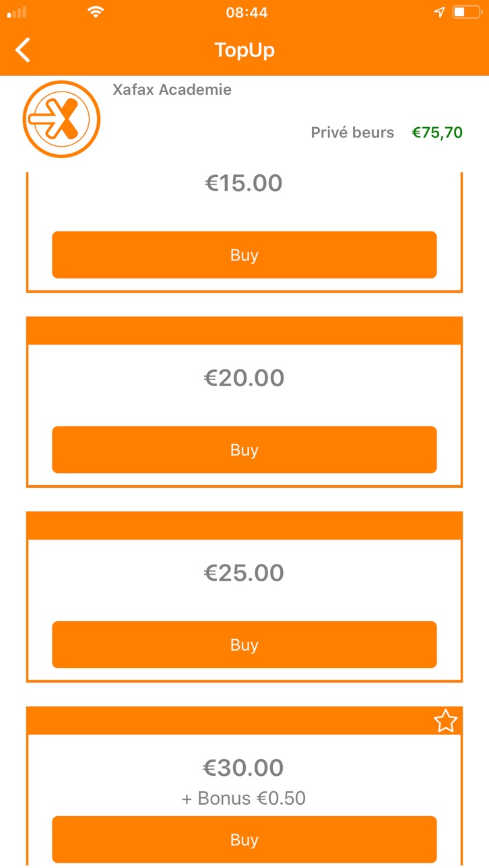Buy the €30.00 top-up with bonus
This screenshot has height=868, width=489.
(x=244, y=839)
